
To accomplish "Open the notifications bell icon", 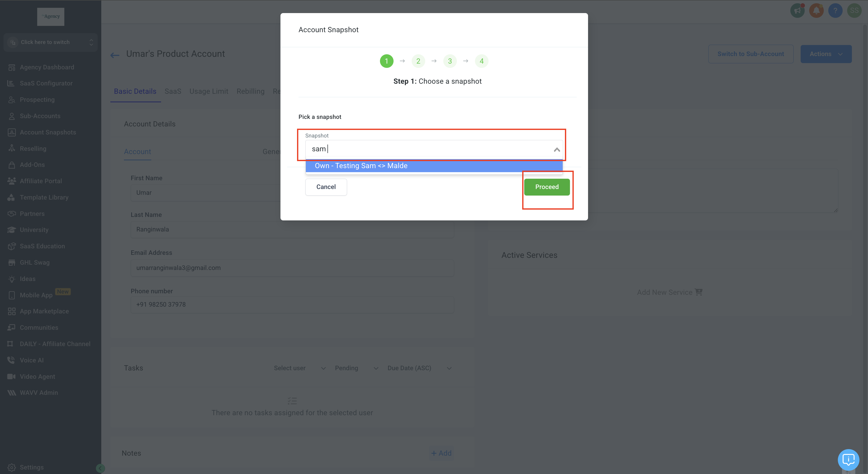I will click(816, 11).
